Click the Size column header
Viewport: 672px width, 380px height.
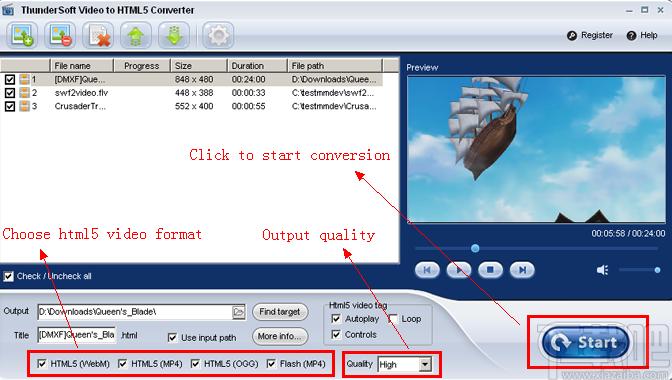(x=198, y=66)
